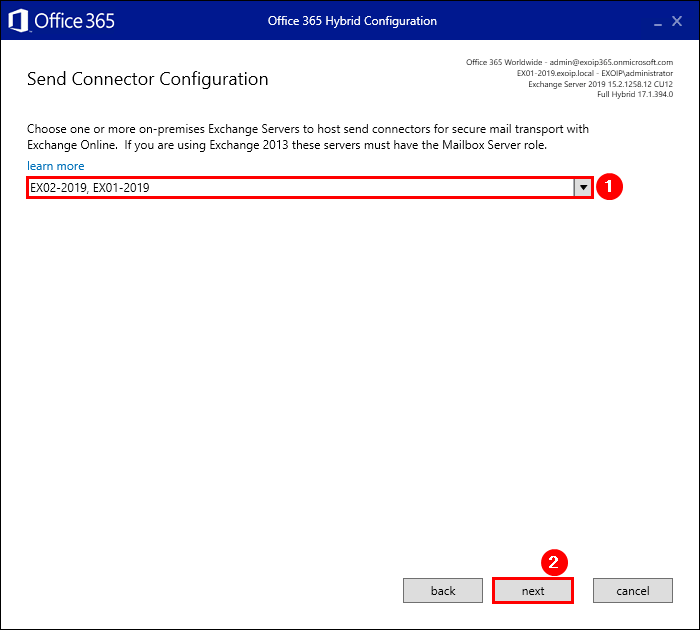Go back to the previous wizard page
The width and height of the screenshot is (700, 630).
[443, 591]
